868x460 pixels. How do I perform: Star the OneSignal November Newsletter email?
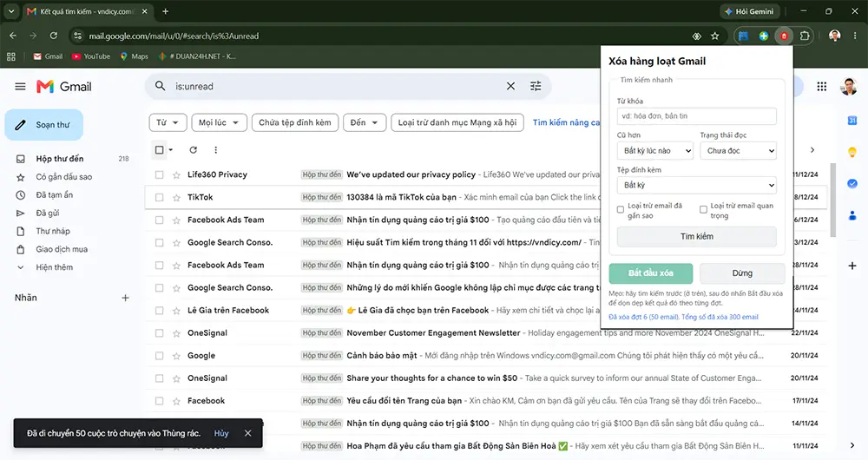[176, 333]
